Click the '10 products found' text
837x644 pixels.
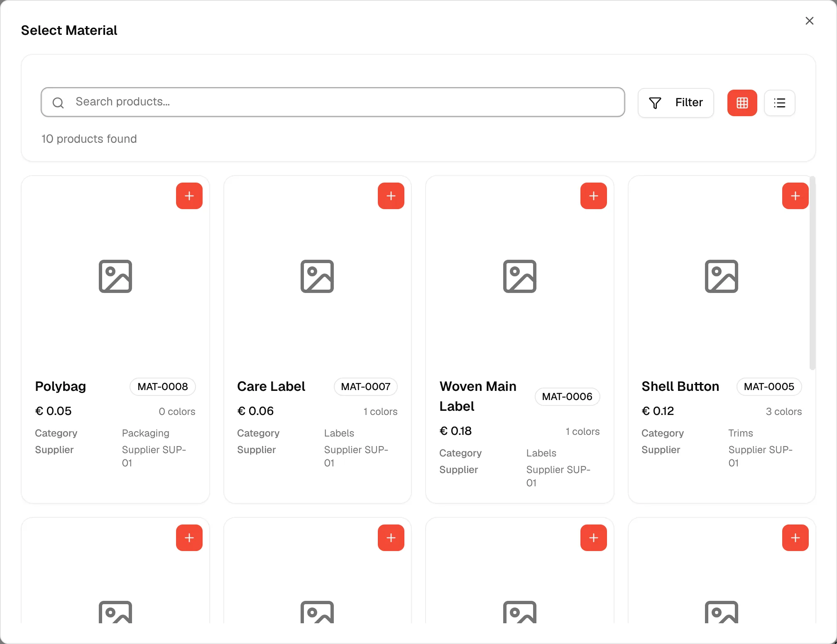click(89, 139)
